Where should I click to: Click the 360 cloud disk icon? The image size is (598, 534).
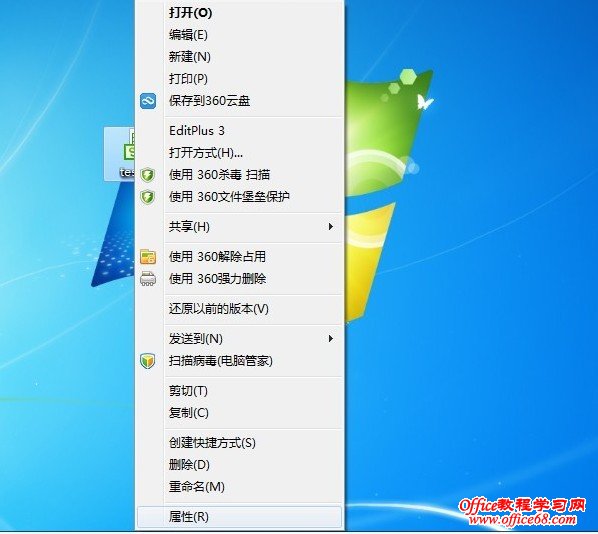[x=148, y=101]
